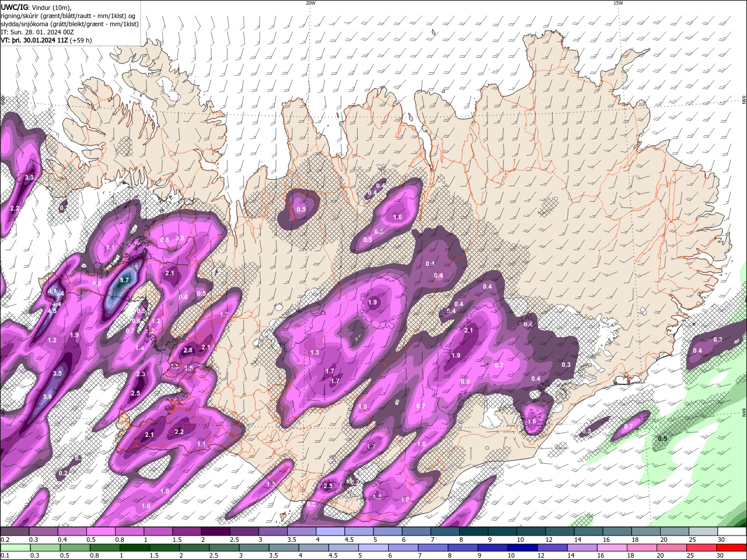The height and width of the screenshot is (560, 747).
Task: Select the valid time 'VT: þri. 30.01.2024 11Z'
Action: [35, 40]
